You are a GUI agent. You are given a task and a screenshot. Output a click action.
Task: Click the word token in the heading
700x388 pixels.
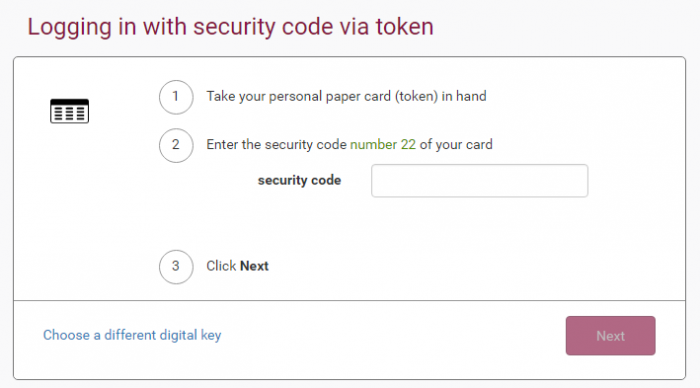pyautogui.click(x=404, y=26)
